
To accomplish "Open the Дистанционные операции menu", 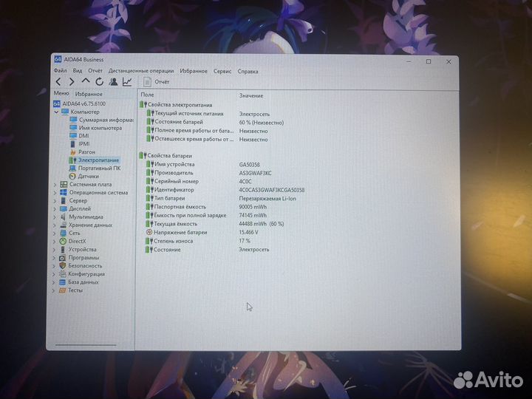I will point(141,71).
